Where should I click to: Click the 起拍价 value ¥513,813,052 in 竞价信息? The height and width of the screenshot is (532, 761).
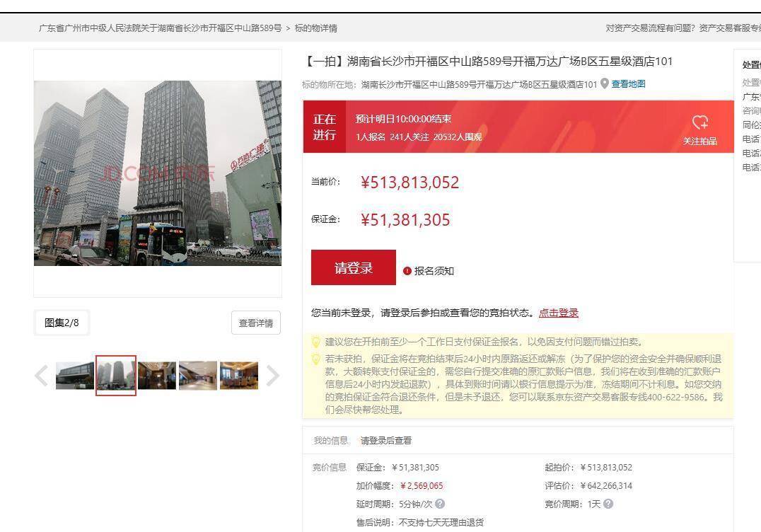pyautogui.click(x=606, y=468)
